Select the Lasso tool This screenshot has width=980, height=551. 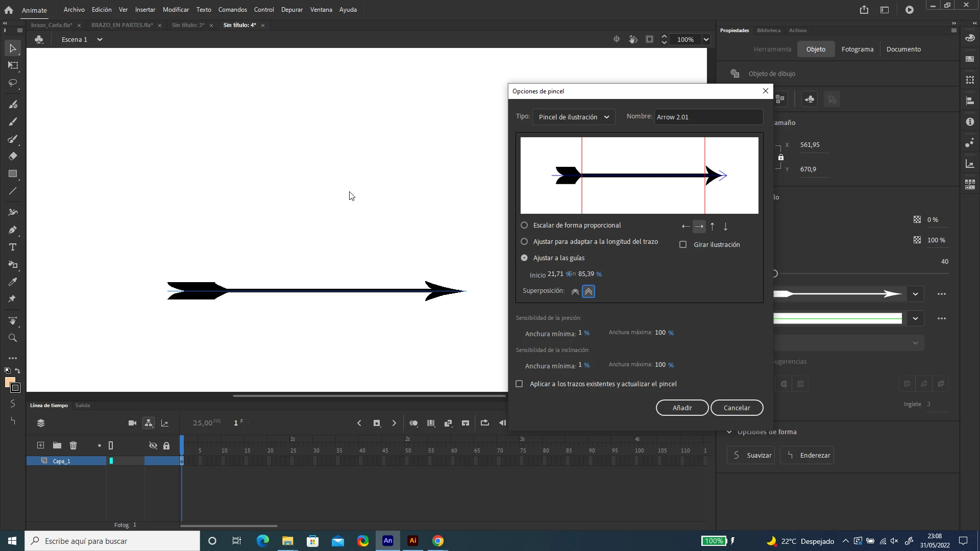(13, 83)
